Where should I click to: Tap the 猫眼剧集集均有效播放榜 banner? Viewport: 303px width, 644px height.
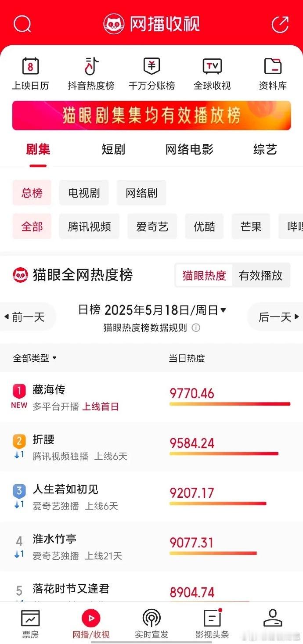151,115
